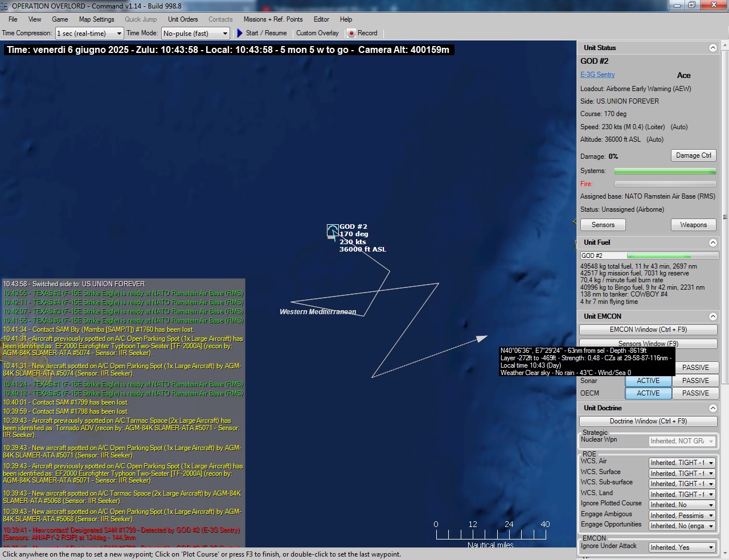Click the scroll-down arrow of the right panel
Screen dimensions: 729x560
725,553
